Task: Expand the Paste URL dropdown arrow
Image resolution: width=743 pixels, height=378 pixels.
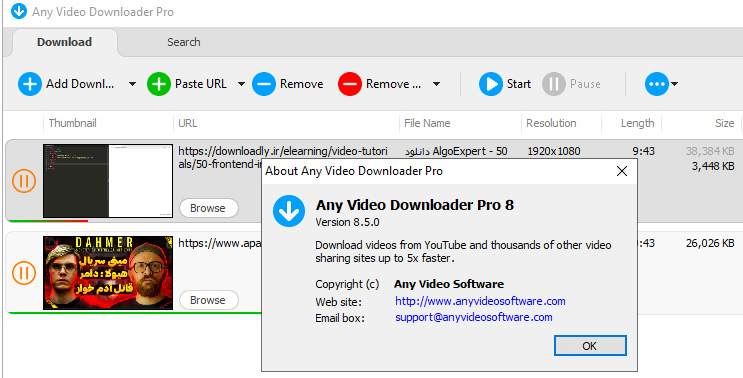Action: coord(241,84)
